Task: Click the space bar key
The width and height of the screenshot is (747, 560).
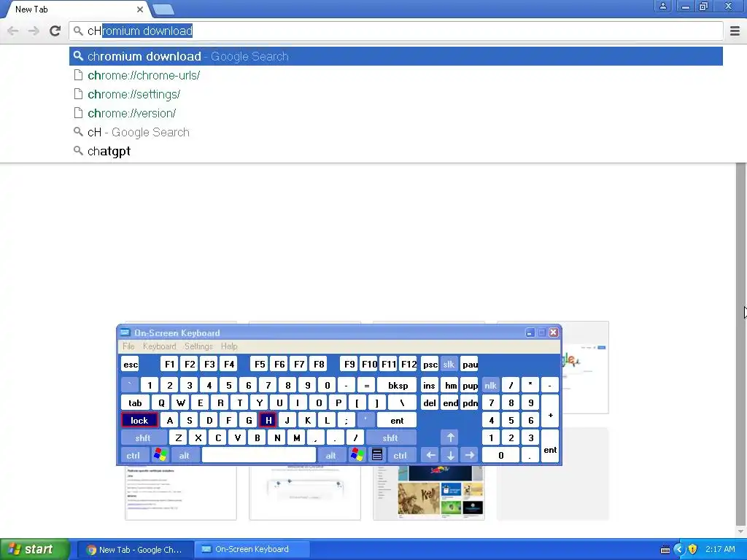Action: (259, 455)
